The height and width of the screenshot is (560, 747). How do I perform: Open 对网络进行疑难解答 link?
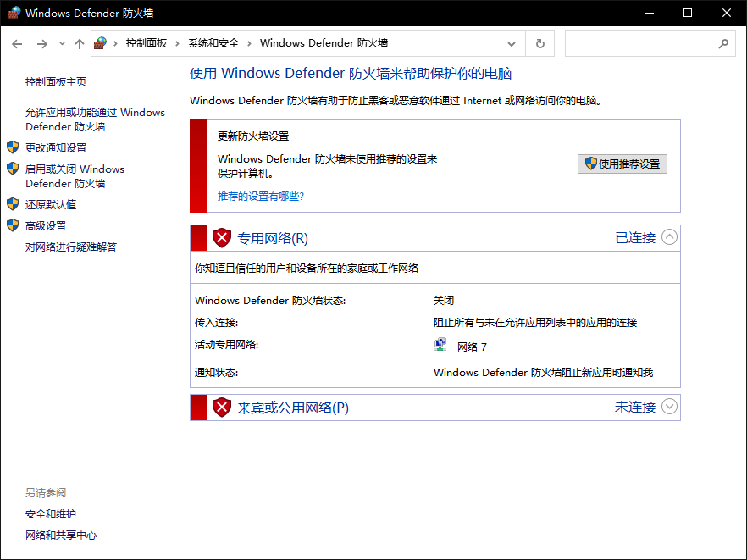[x=71, y=247]
